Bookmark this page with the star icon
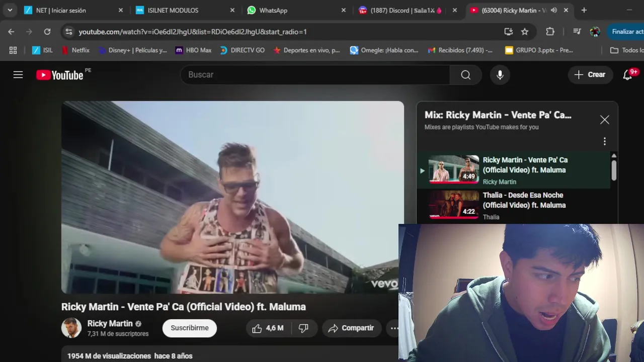 pos(525,32)
